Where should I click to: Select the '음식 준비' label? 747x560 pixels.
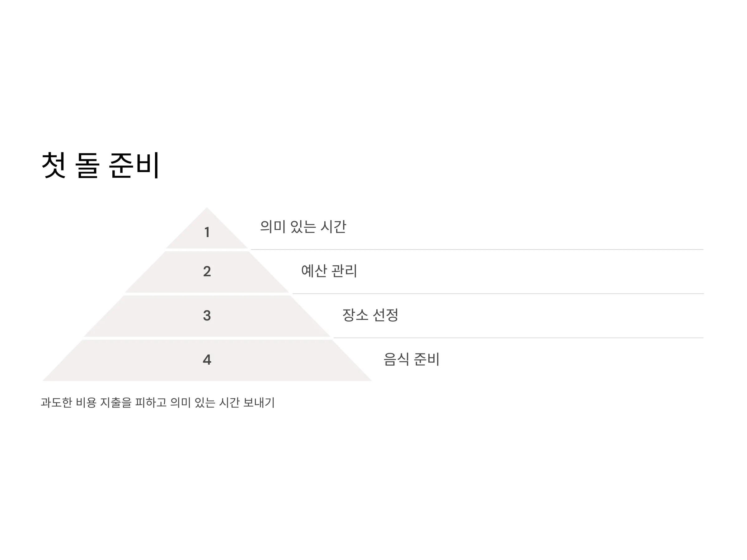pos(411,359)
